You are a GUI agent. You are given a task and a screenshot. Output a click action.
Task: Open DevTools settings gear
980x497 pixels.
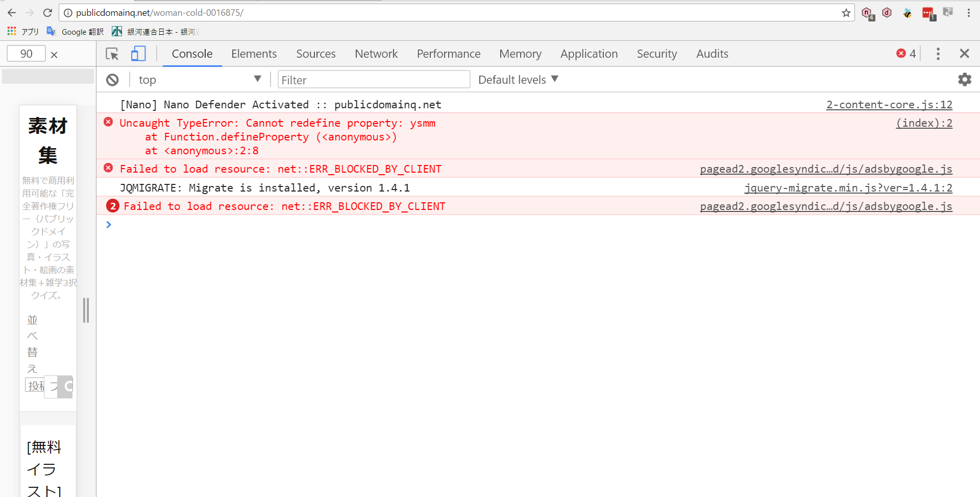click(x=965, y=79)
